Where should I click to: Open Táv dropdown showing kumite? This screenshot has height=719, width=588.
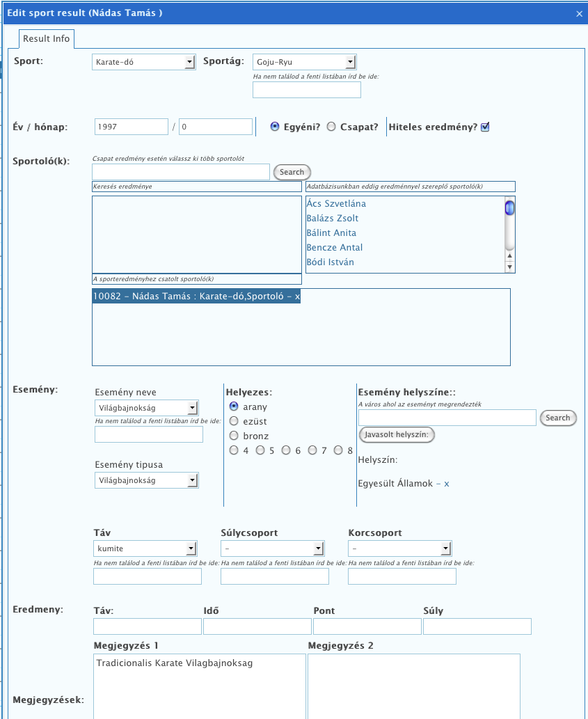click(145, 548)
